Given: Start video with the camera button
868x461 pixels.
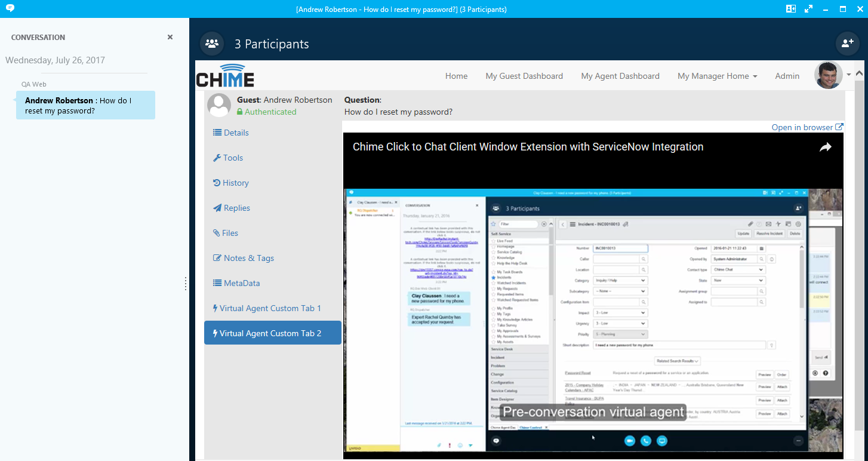Looking at the screenshot, I should coord(629,441).
